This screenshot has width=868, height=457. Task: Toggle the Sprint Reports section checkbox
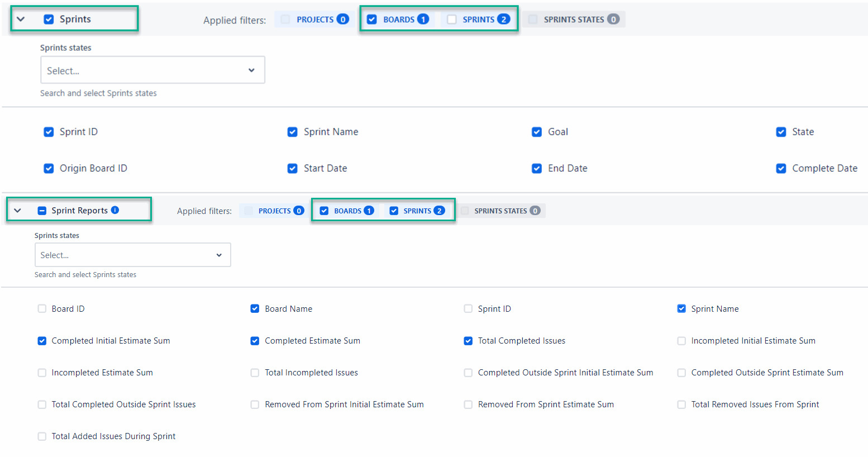coord(42,211)
